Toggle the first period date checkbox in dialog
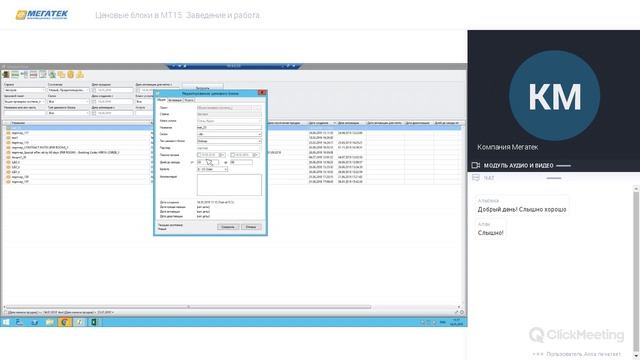Screen dimensions: 640x360 click(199, 155)
